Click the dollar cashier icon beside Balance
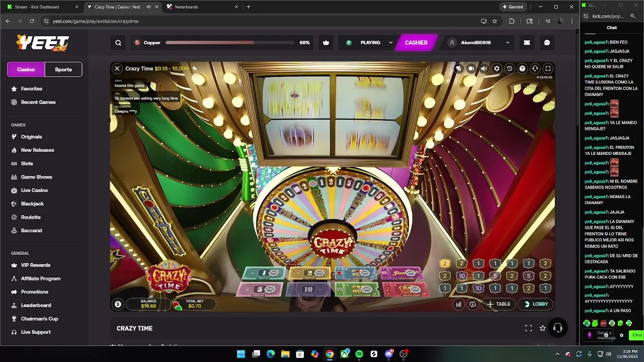 [x=118, y=304]
